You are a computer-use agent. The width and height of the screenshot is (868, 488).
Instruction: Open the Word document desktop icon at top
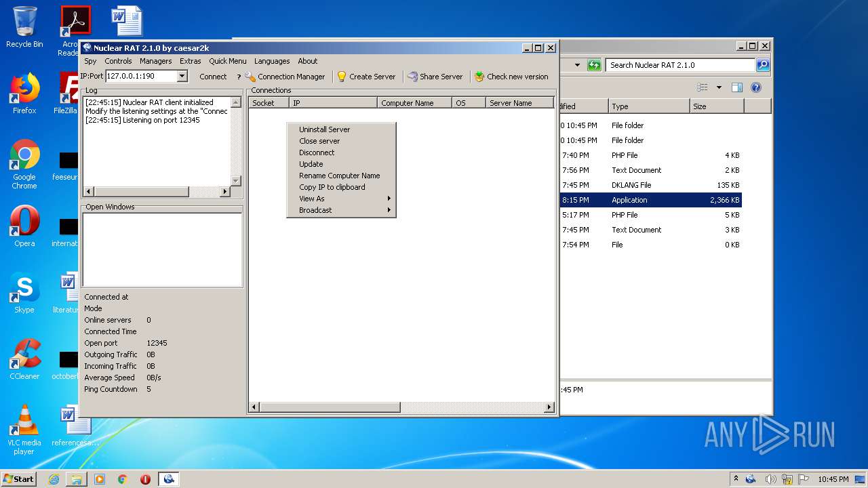tap(127, 20)
